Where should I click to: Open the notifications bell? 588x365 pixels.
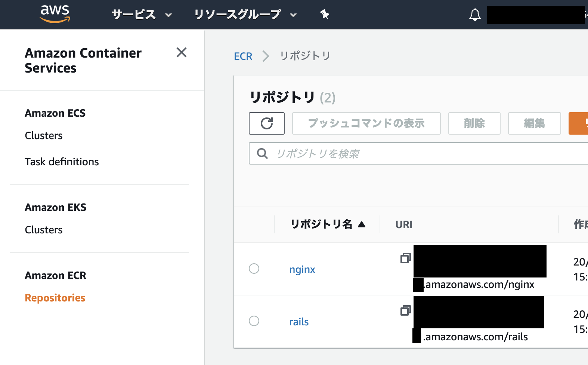(475, 15)
